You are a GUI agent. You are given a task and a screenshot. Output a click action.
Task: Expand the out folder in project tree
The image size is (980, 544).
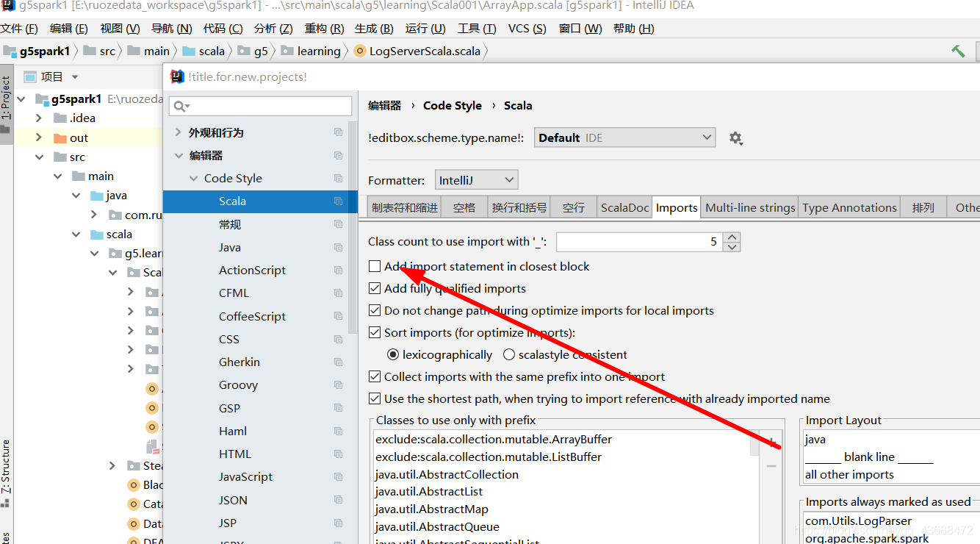coord(39,137)
